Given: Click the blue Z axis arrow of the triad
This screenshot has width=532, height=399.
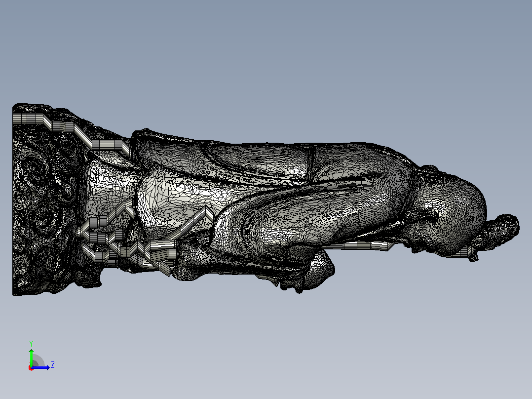Looking at the screenshot, I should coord(41,367).
